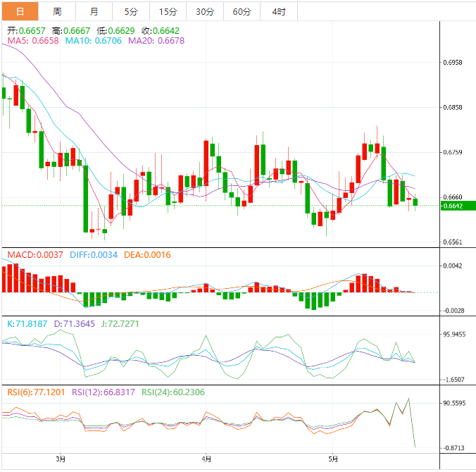Click the 5月 date axis marker
This screenshot has width=476, height=472.
coord(334,459)
